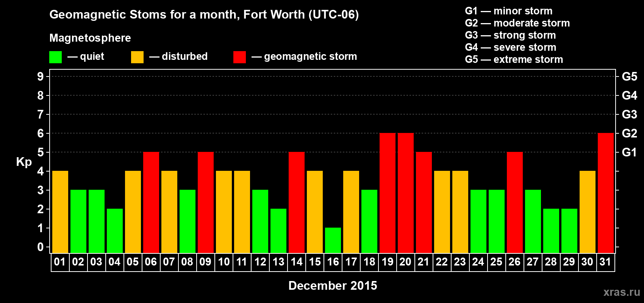The height and width of the screenshot is (303, 644).
Task: Click the orange disturbed legend swatch
Action: pos(137,57)
